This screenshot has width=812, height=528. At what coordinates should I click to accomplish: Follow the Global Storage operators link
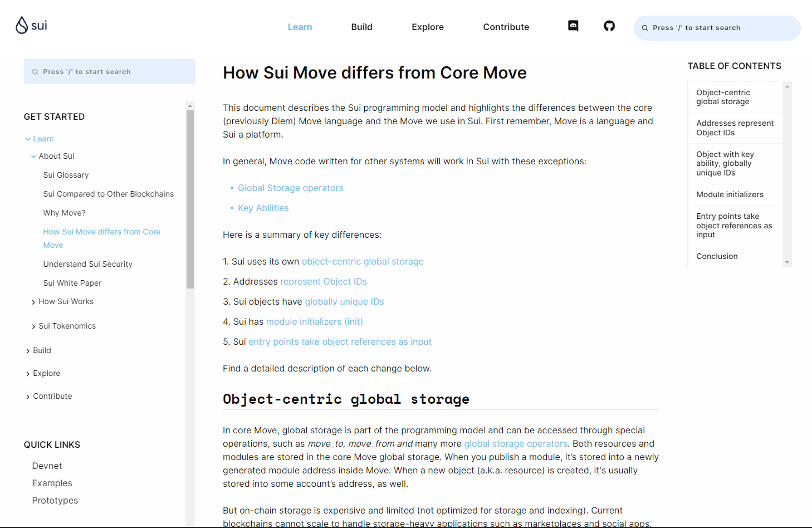click(x=290, y=188)
